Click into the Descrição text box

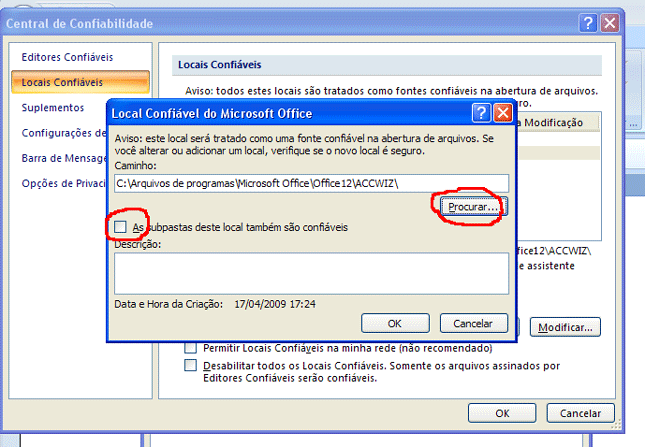click(x=311, y=273)
